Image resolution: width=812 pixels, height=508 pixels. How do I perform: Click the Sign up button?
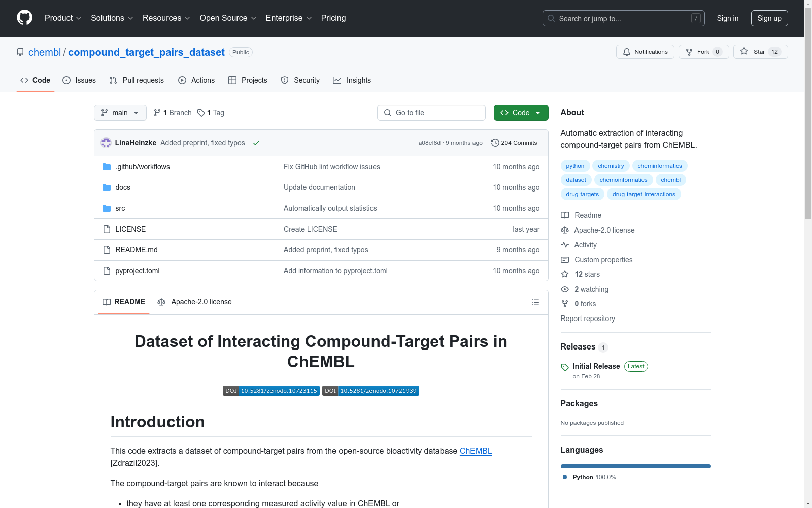click(x=769, y=18)
